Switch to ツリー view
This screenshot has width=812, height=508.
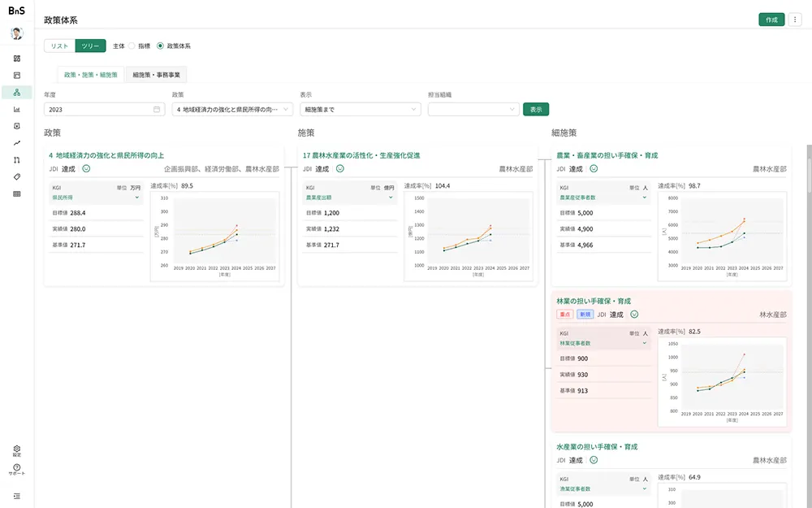tap(91, 46)
